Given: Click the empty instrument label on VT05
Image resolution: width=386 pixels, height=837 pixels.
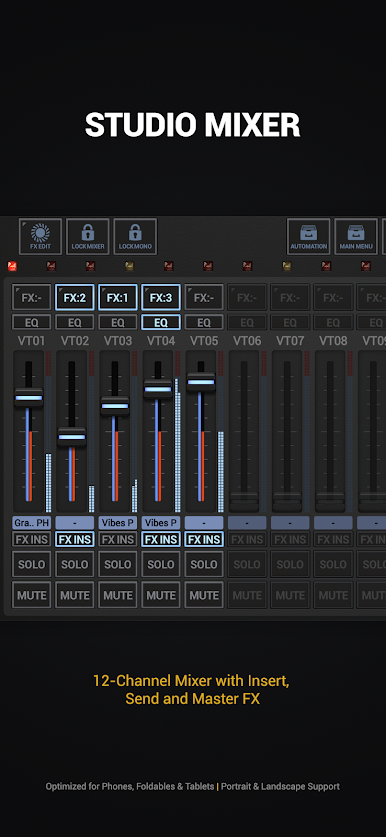Looking at the screenshot, I should (x=204, y=523).
